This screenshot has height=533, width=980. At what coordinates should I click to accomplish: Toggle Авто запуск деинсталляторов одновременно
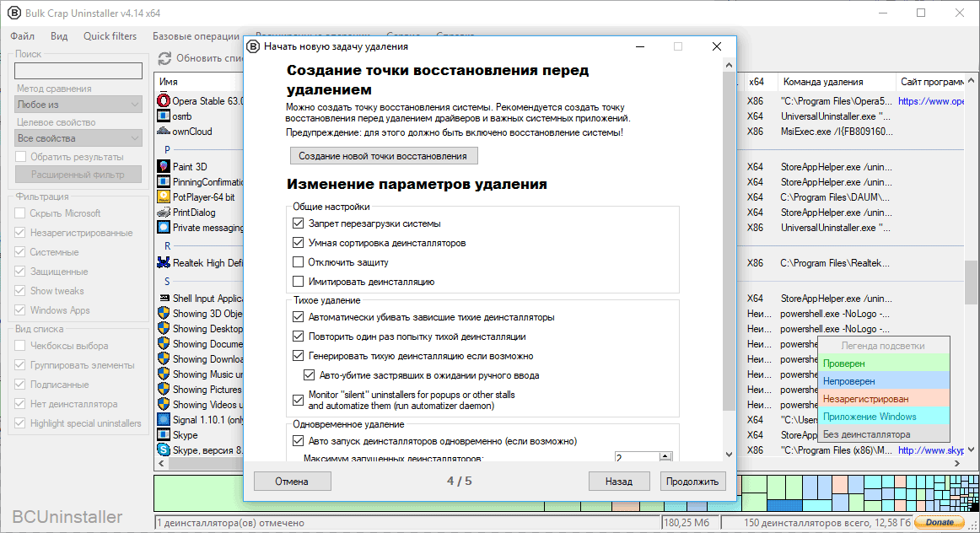(298, 440)
